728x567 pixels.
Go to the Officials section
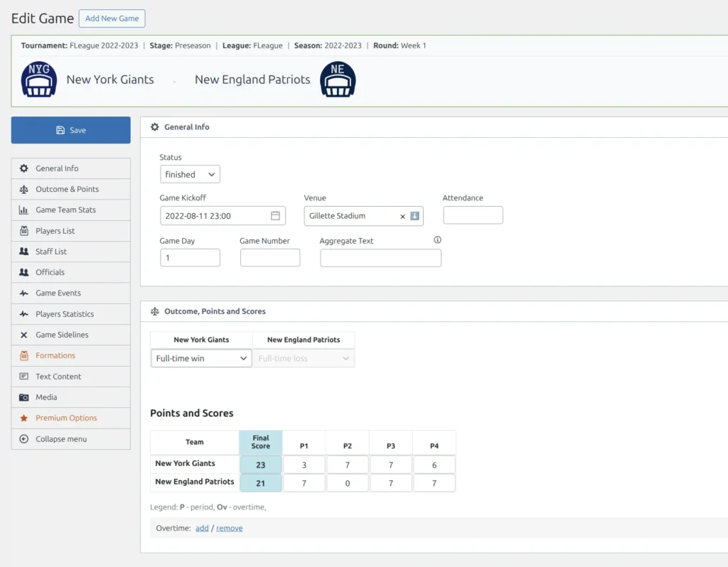click(70, 272)
